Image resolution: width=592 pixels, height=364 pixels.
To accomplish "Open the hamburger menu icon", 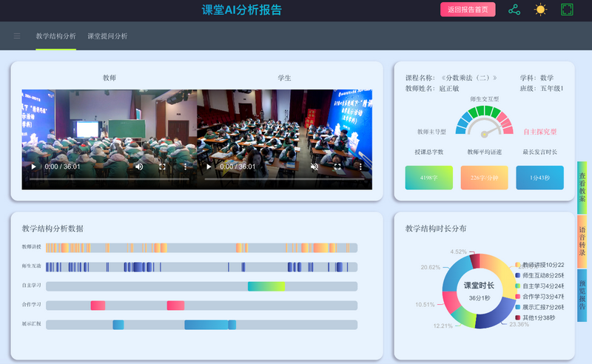I will 16,36.
